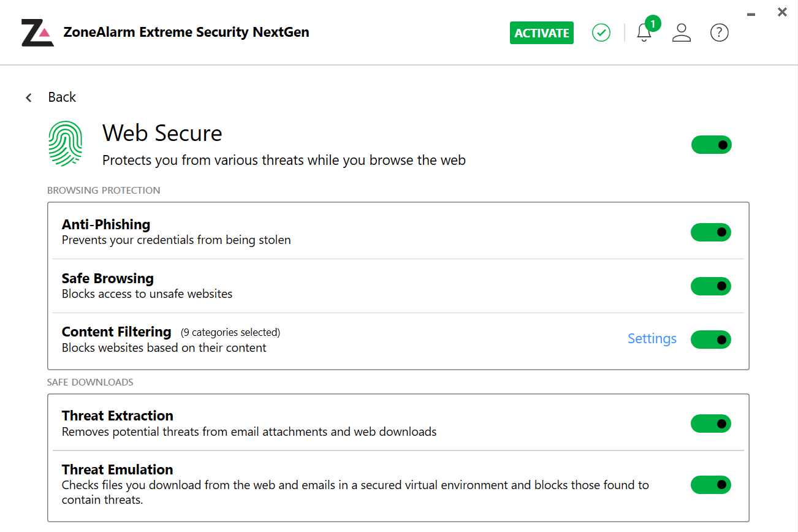This screenshot has height=532, width=798.
Task: Toggle the main Web Secure switch
Action: (712, 145)
